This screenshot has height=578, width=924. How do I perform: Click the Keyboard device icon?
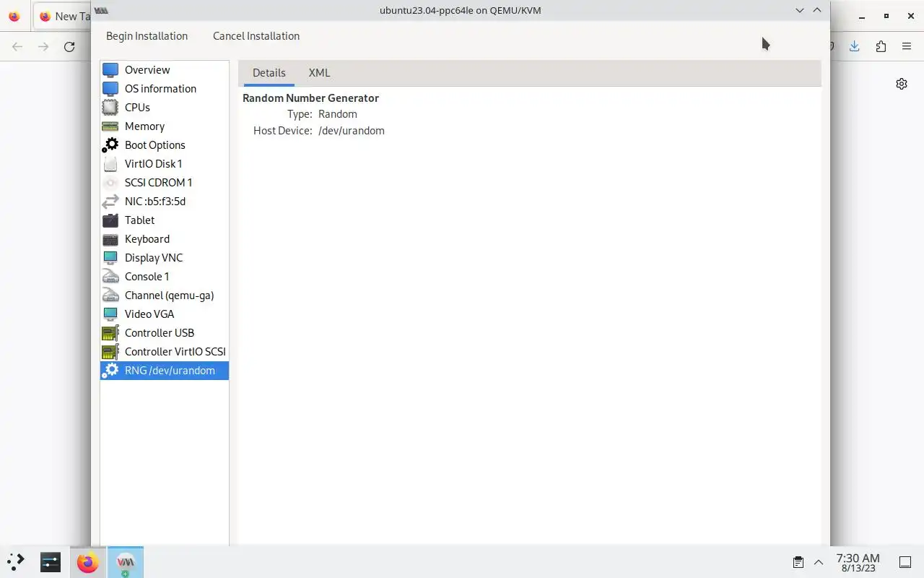[x=110, y=239]
